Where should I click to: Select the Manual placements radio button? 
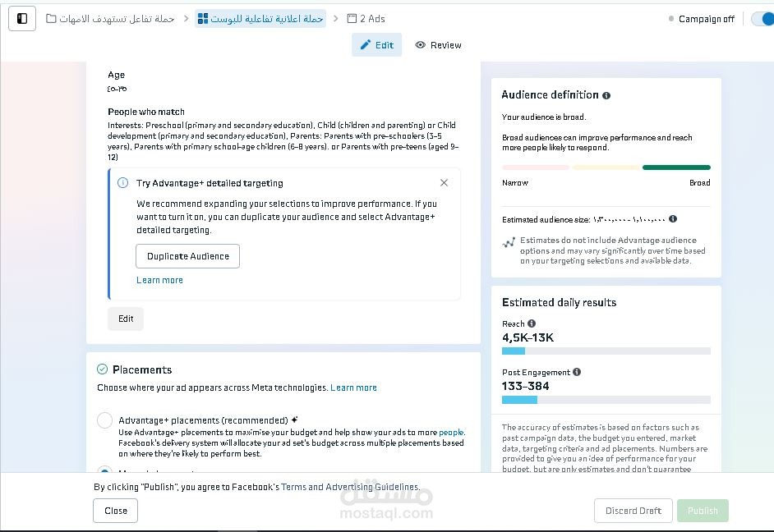pyautogui.click(x=104, y=470)
